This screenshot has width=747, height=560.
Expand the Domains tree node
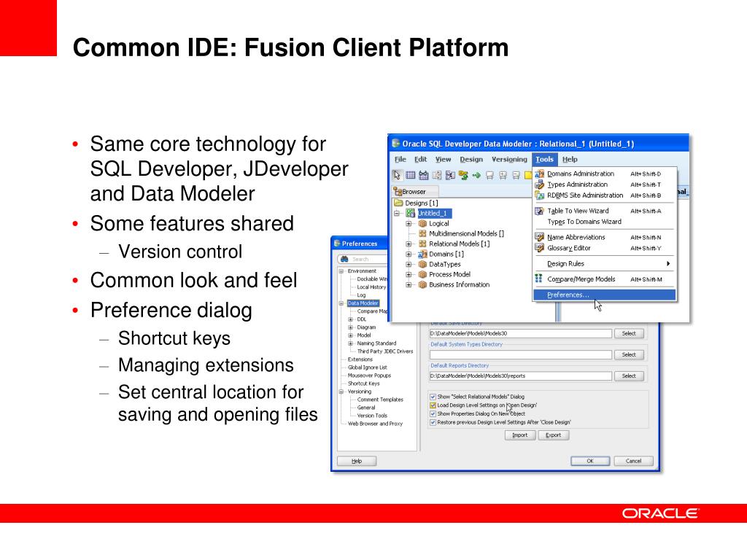click(409, 254)
